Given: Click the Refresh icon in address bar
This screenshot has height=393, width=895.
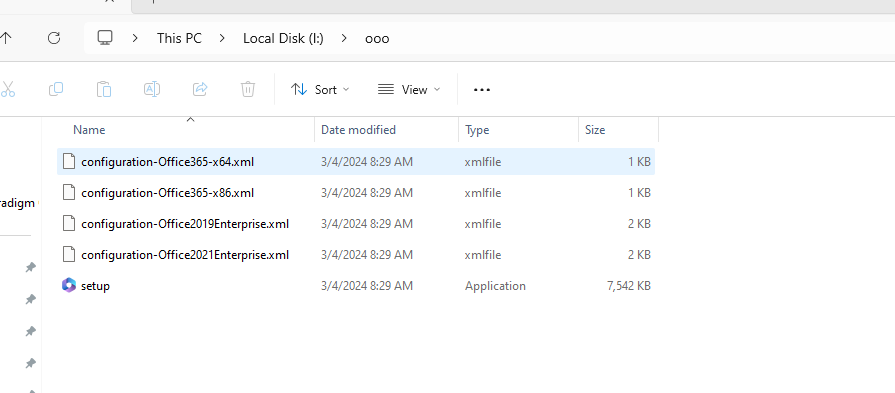Looking at the screenshot, I should pyautogui.click(x=54, y=38).
